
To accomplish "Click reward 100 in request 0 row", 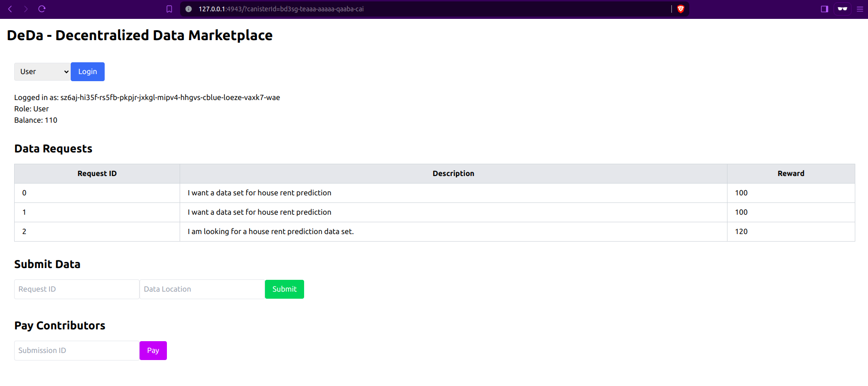I will click(791, 193).
